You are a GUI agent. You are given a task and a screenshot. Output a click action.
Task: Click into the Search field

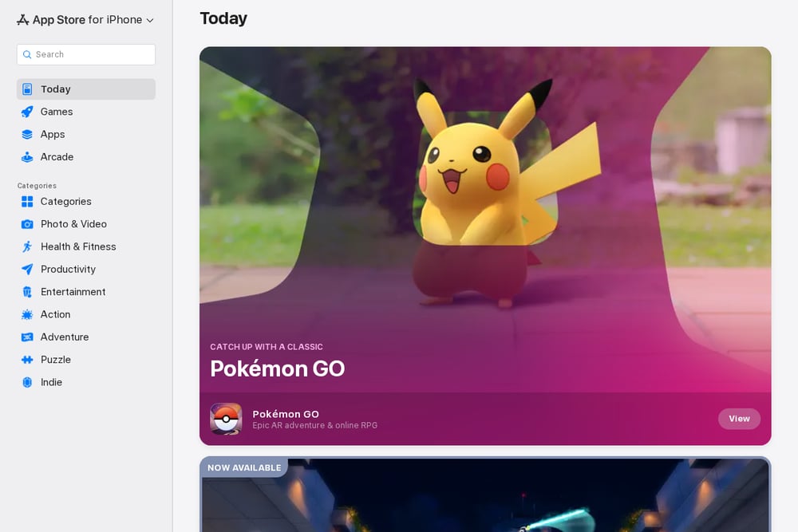[86, 54]
